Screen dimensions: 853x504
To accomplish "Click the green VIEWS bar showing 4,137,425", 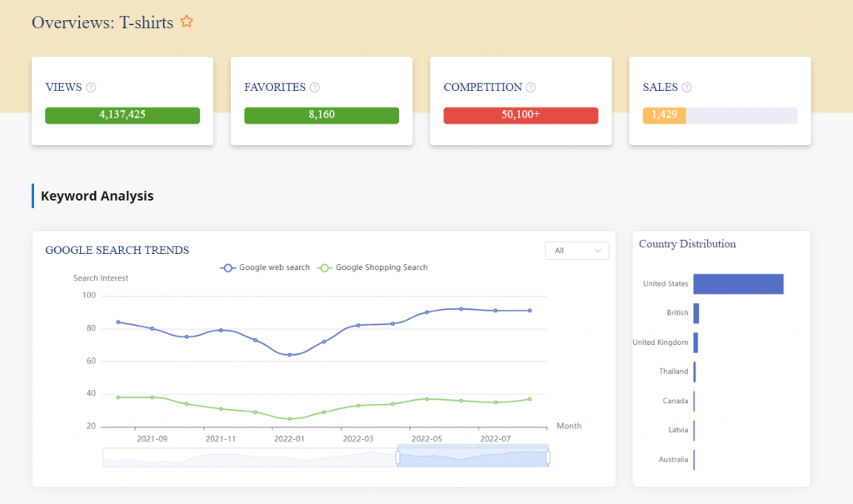I will [x=122, y=115].
